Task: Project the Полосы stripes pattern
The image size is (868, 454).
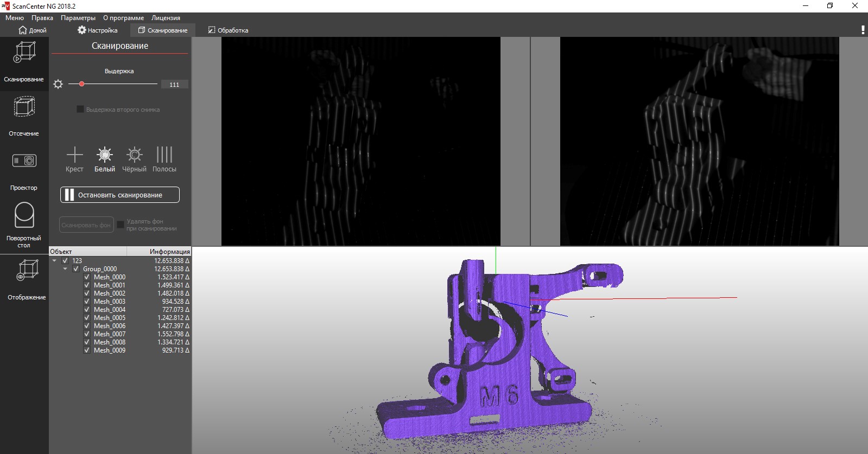Action: [164, 155]
